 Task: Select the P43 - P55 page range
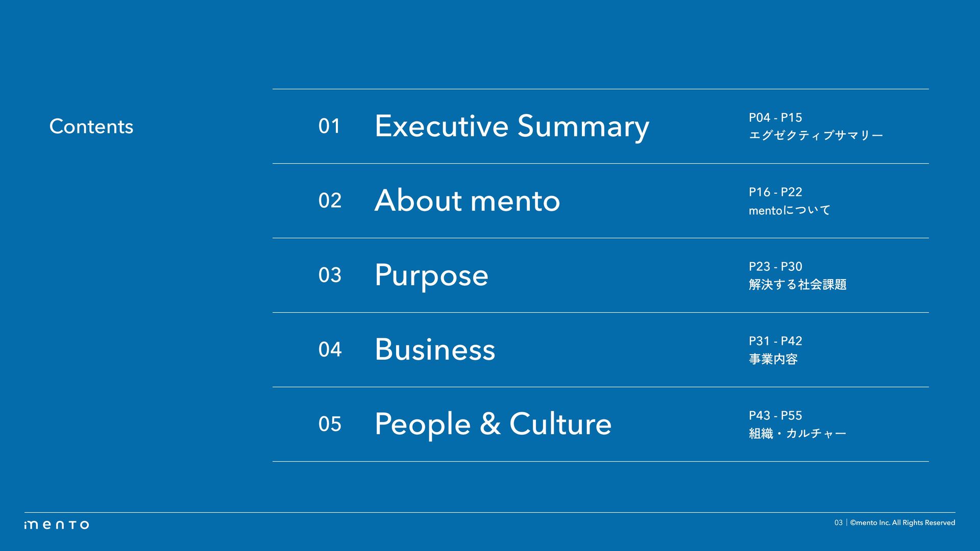click(x=775, y=416)
